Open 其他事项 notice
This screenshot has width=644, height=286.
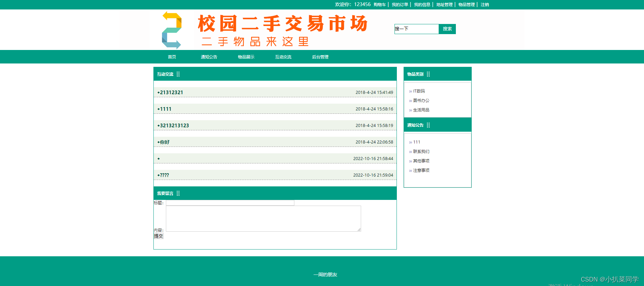click(421, 161)
